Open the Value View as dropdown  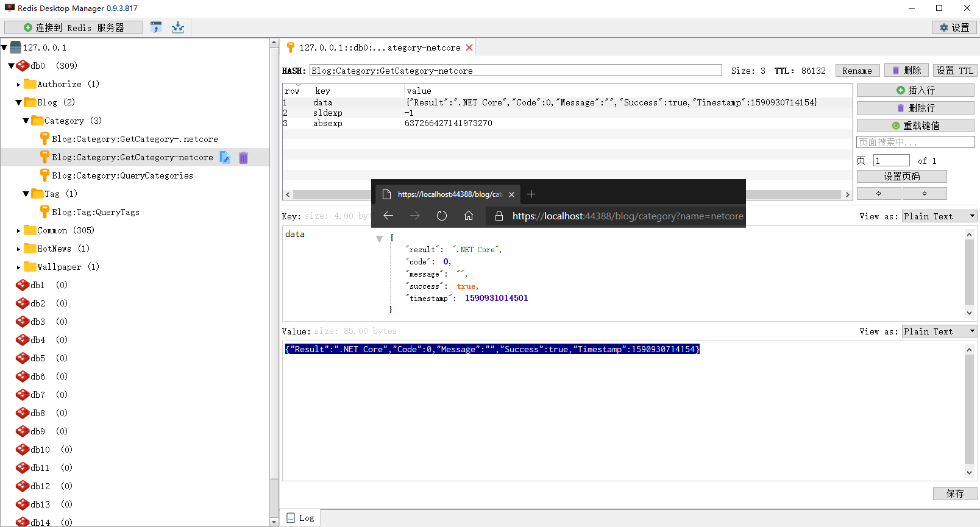click(x=939, y=331)
